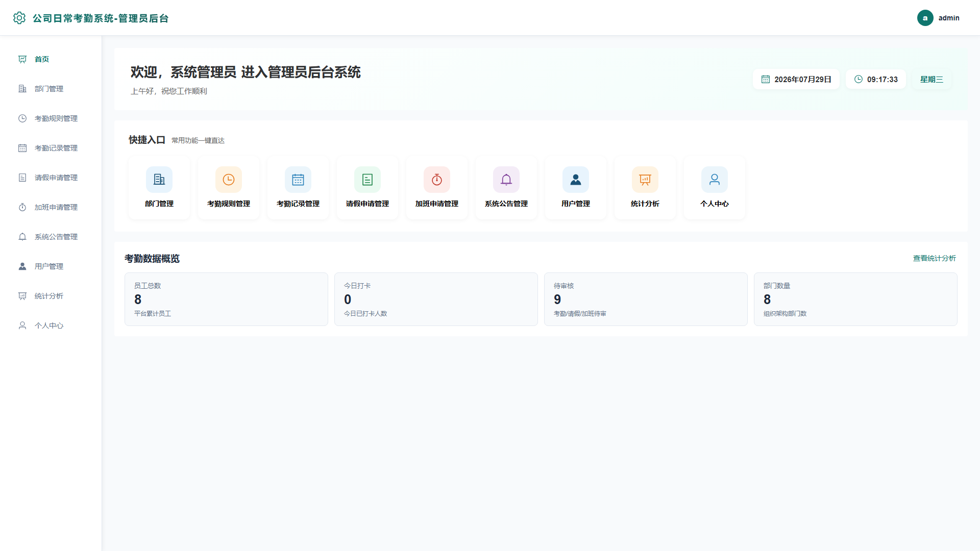
Task: Navigate to 加班申请管理 in sidebar
Action: [51, 207]
